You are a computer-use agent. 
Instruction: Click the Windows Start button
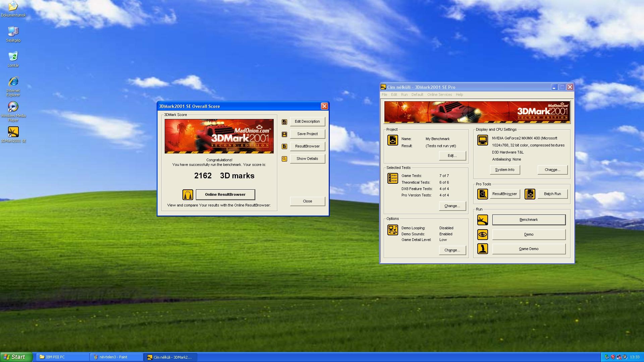click(16, 357)
